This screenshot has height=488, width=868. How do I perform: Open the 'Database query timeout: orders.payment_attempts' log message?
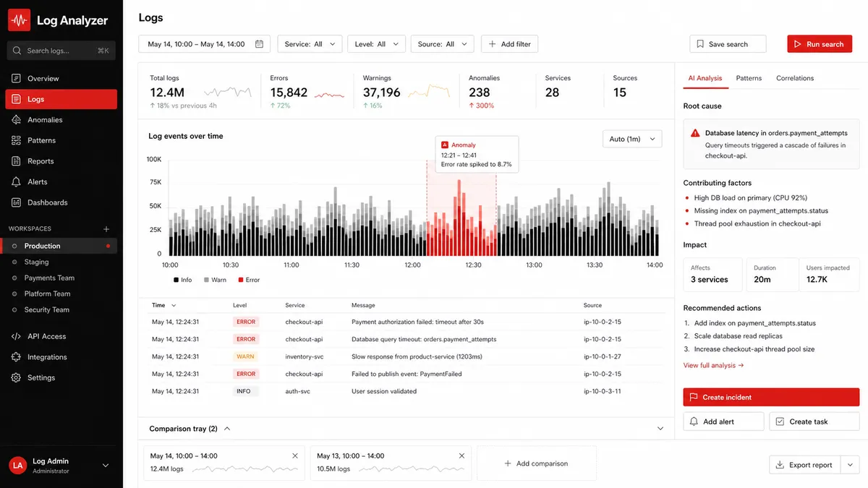[x=424, y=339]
